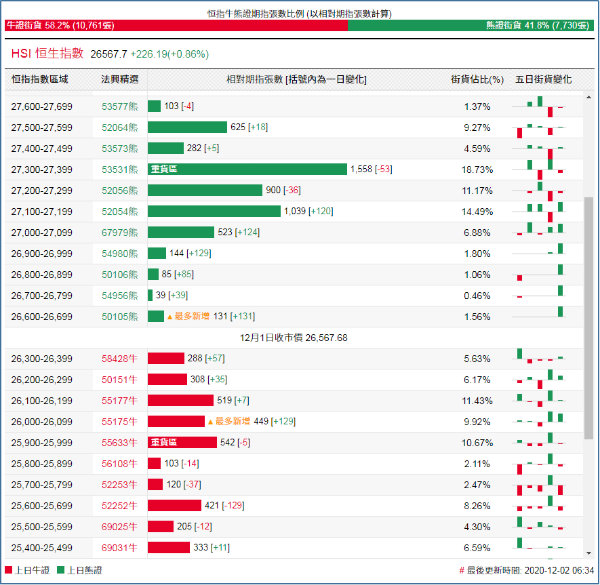Open bull warrant link 55177

(x=119, y=401)
